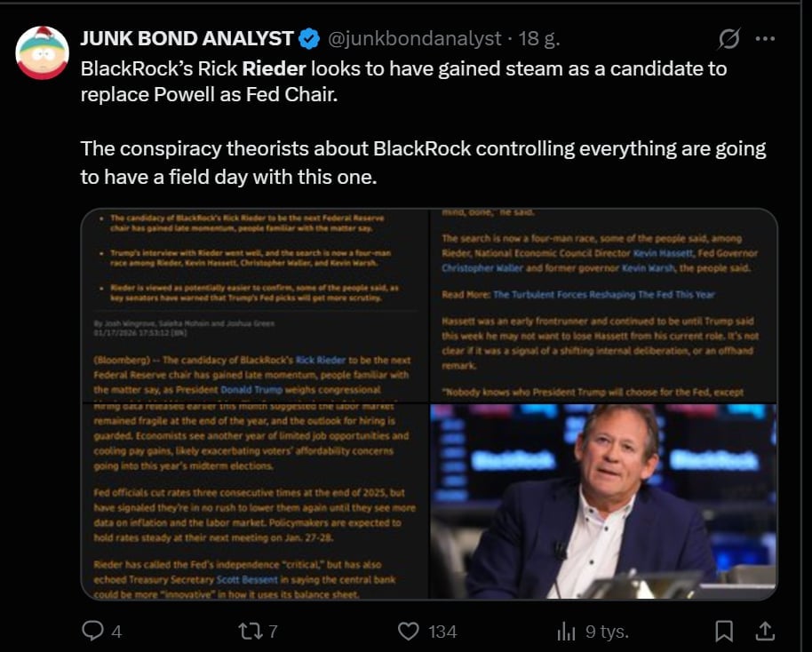Open the Cartman profile avatar
The width and height of the screenshot is (812, 652).
click(x=43, y=52)
